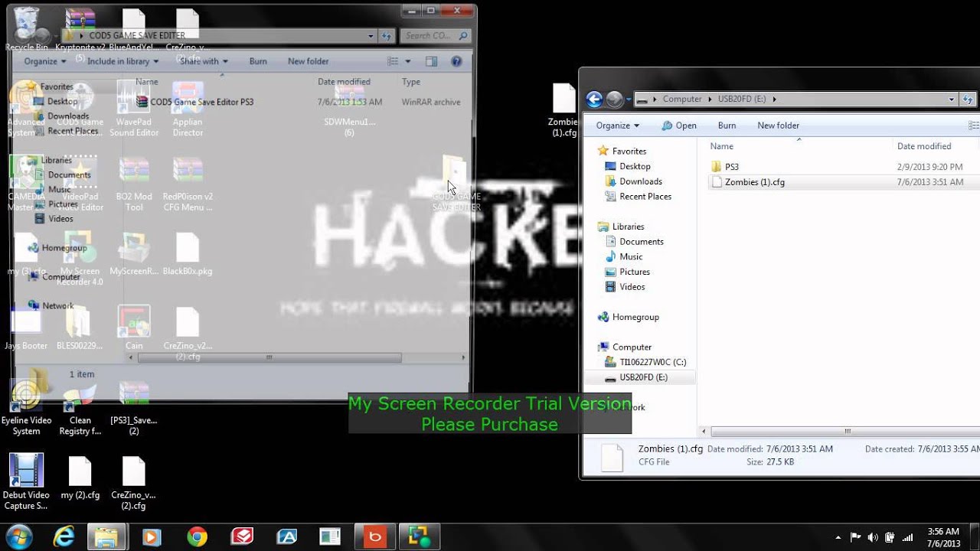Click the taskbar clock showing 3:56 AM
This screenshot has height=551, width=980.
pos(942,537)
